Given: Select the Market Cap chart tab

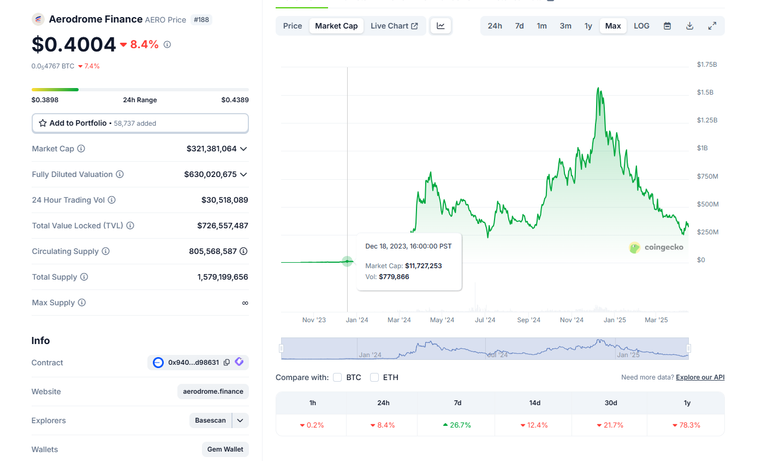Looking at the screenshot, I should 336,26.
